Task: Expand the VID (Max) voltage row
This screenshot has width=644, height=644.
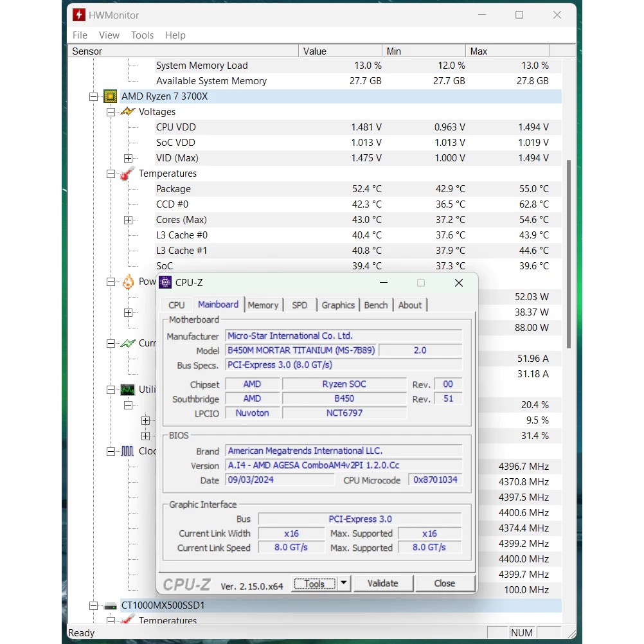Action: coord(128,158)
